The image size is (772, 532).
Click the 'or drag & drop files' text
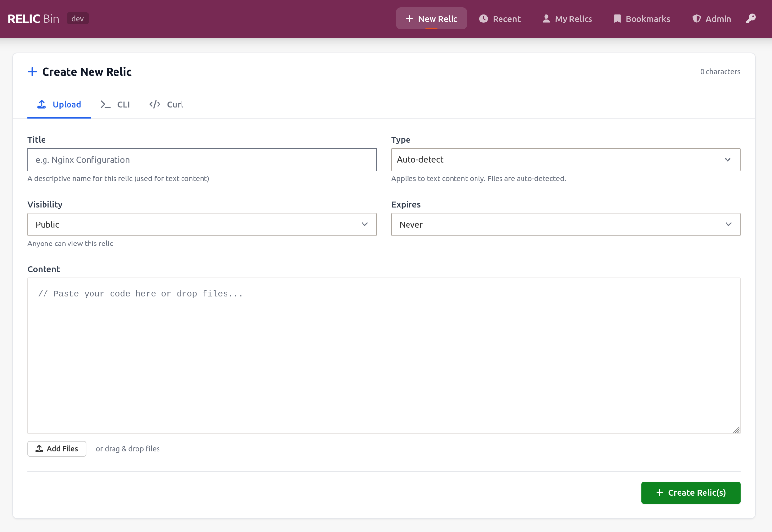tap(128, 449)
